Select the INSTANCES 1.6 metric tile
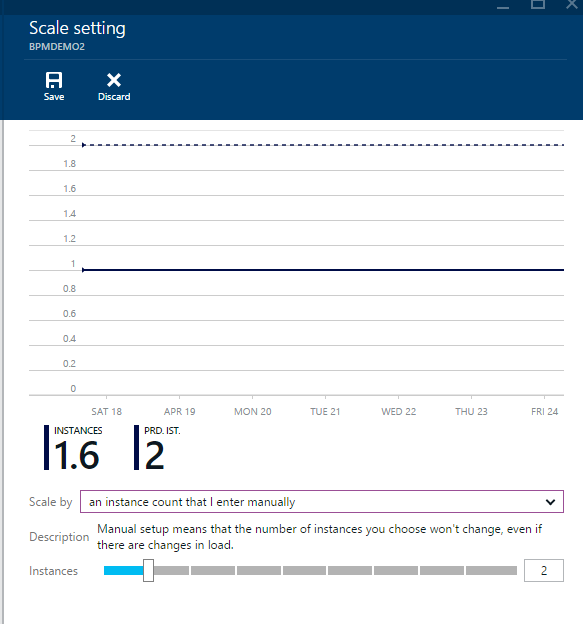Viewport: 583px width, 624px height. click(73, 448)
